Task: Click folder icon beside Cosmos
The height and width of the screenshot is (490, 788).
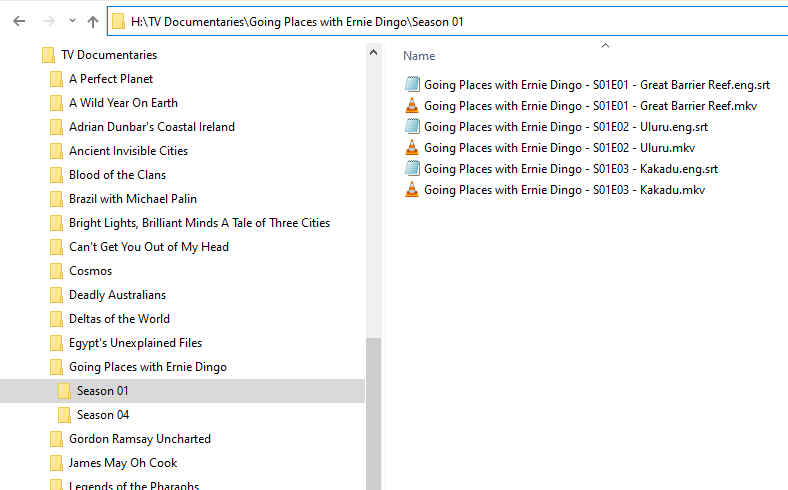Action: (x=56, y=271)
